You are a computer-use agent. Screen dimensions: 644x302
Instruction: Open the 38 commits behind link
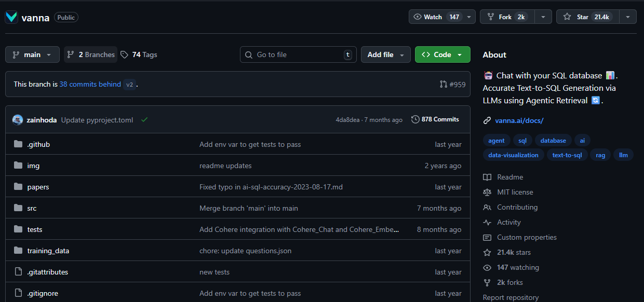pyautogui.click(x=90, y=84)
